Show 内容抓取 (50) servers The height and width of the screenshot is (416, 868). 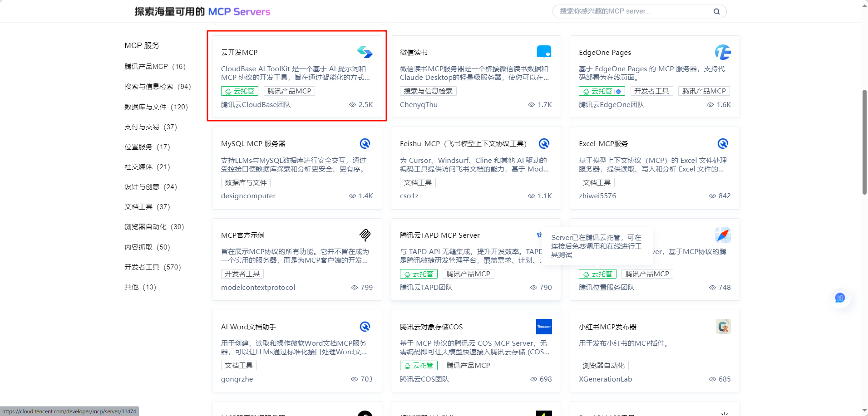pos(147,247)
